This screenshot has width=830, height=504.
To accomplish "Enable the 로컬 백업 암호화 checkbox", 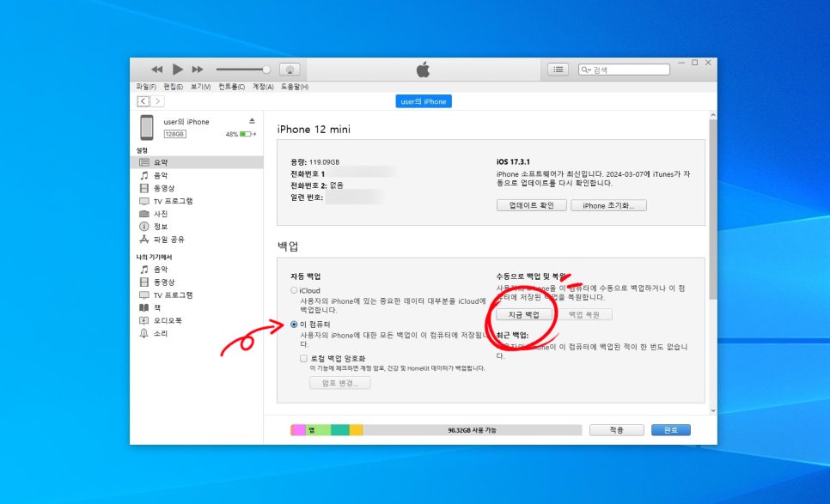I will pos(303,359).
